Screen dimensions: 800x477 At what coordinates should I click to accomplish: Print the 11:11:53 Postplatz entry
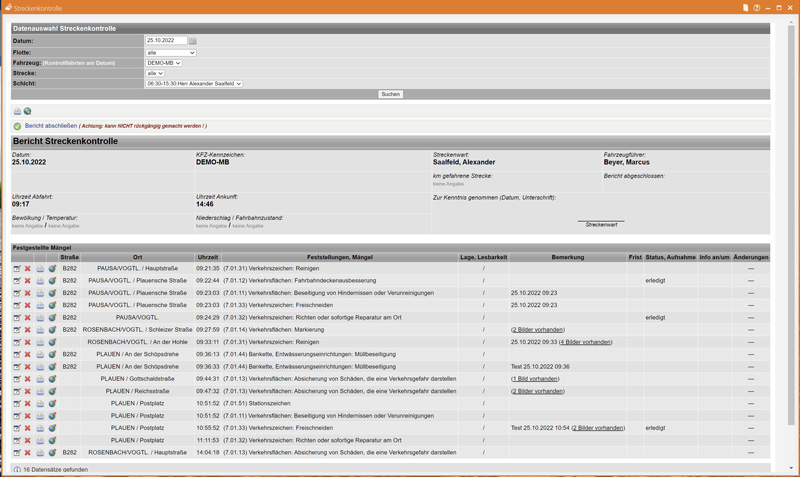[x=40, y=440]
